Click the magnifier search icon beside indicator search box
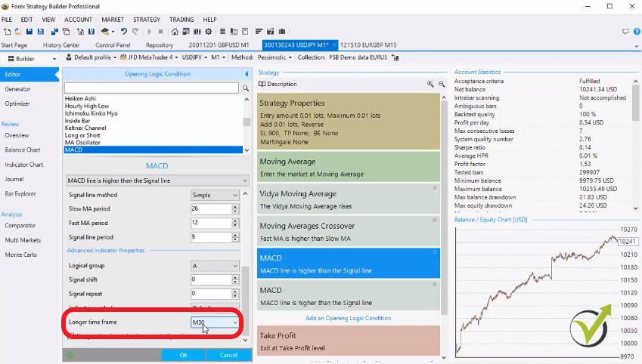The width and height of the screenshot is (642, 364). pyautogui.click(x=246, y=88)
